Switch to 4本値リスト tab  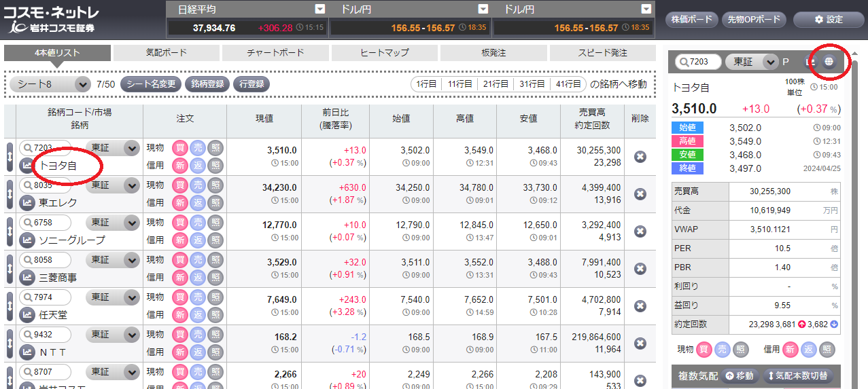[x=57, y=53]
